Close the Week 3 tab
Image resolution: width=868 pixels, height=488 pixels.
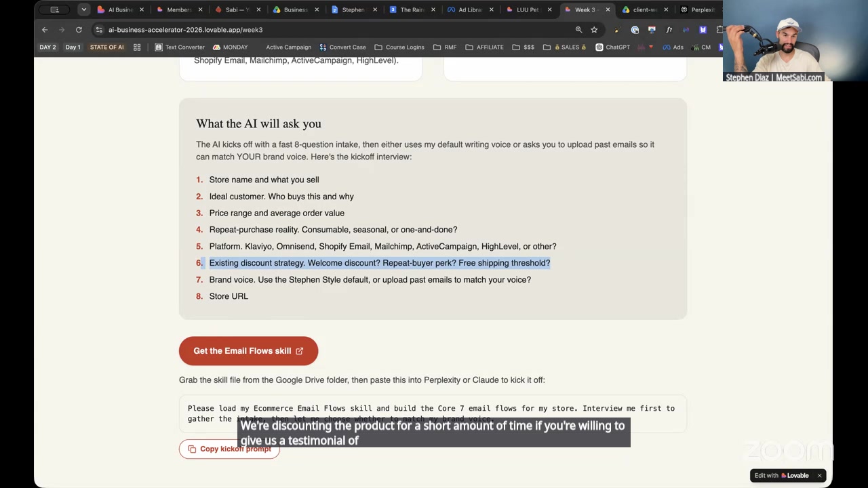tap(608, 9)
